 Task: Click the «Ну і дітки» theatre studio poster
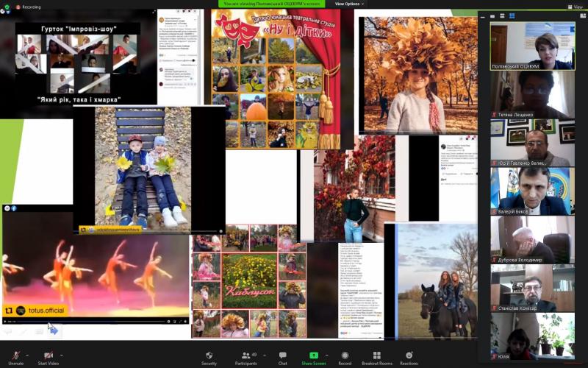(276, 79)
